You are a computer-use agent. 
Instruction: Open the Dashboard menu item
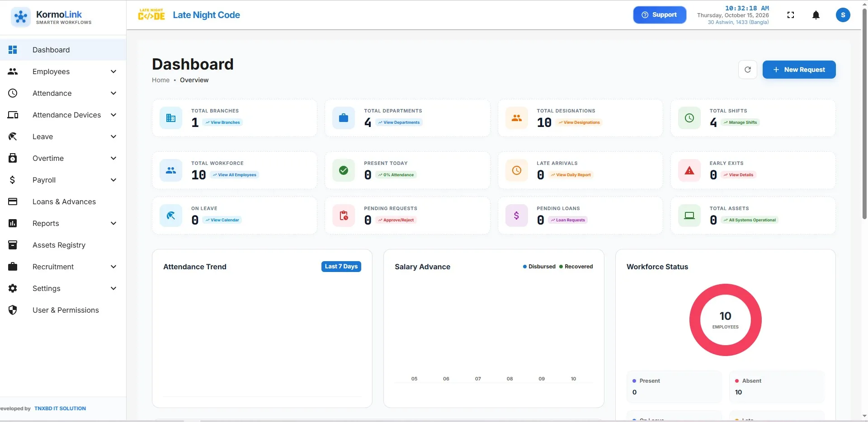tap(63, 50)
